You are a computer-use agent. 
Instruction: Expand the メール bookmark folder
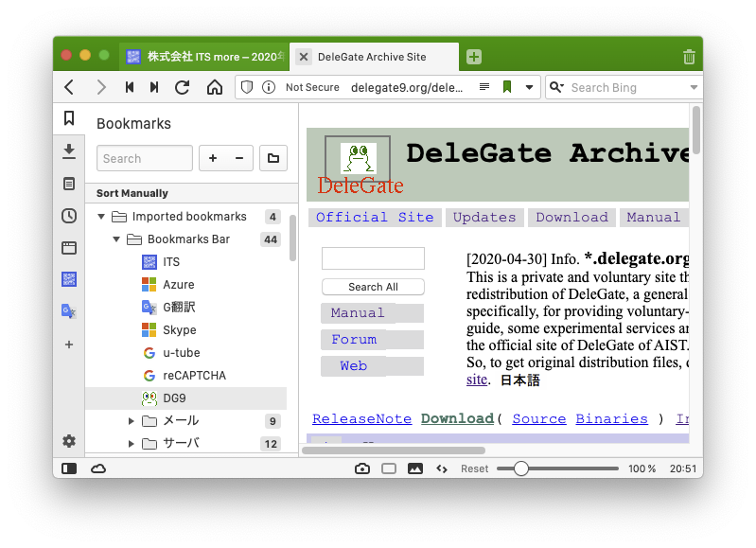[x=132, y=421]
